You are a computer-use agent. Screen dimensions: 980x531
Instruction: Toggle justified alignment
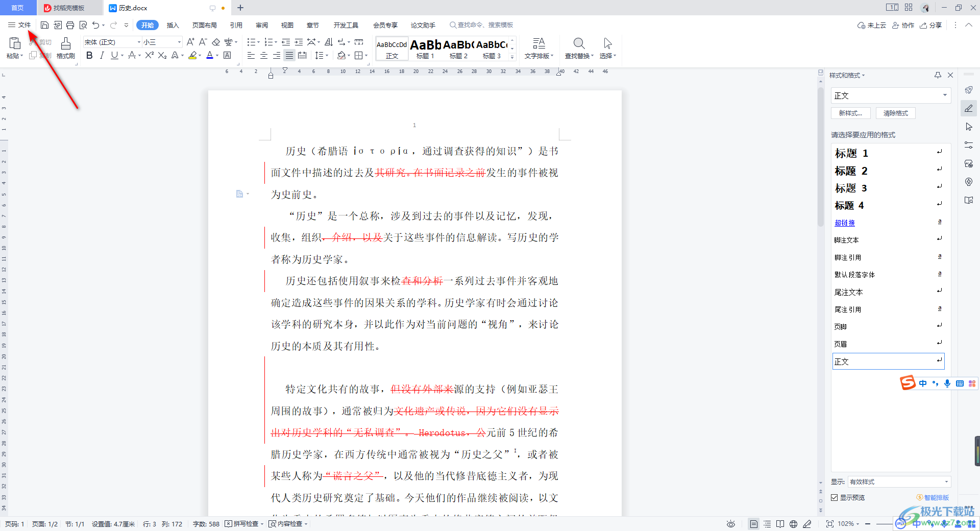coord(289,55)
